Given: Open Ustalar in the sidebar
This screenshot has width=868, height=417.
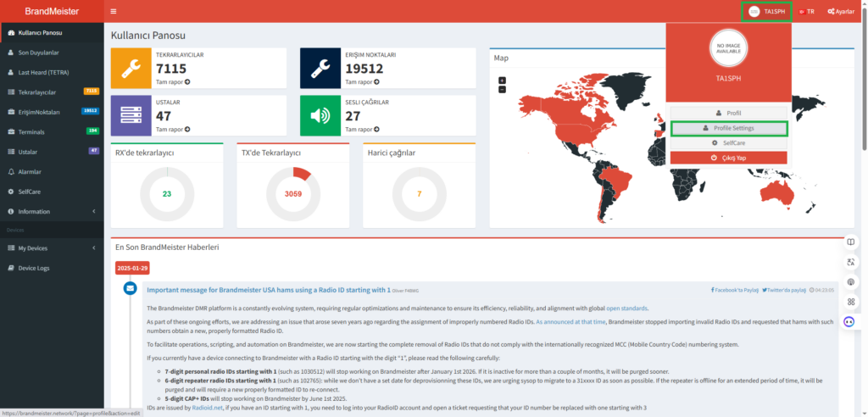Looking at the screenshot, I should (x=52, y=152).
